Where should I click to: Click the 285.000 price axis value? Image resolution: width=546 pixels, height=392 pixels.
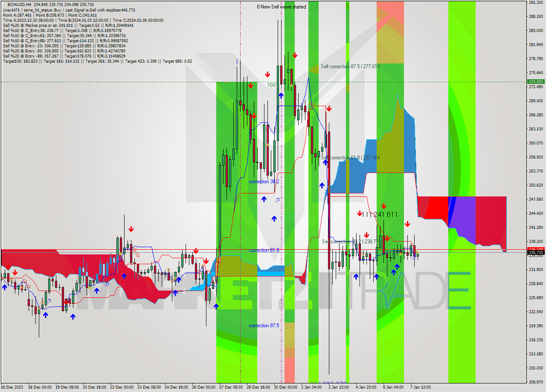point(536,31)
